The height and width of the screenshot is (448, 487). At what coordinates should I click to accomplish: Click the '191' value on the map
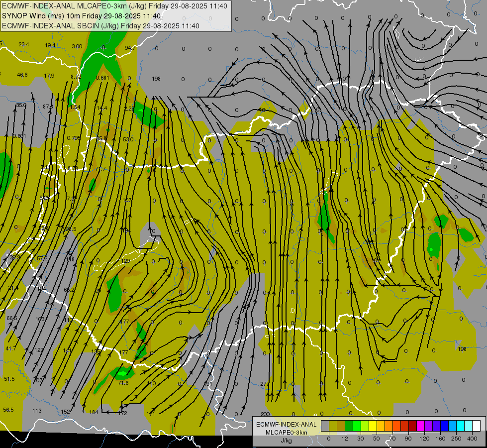[x=208, y=384]
